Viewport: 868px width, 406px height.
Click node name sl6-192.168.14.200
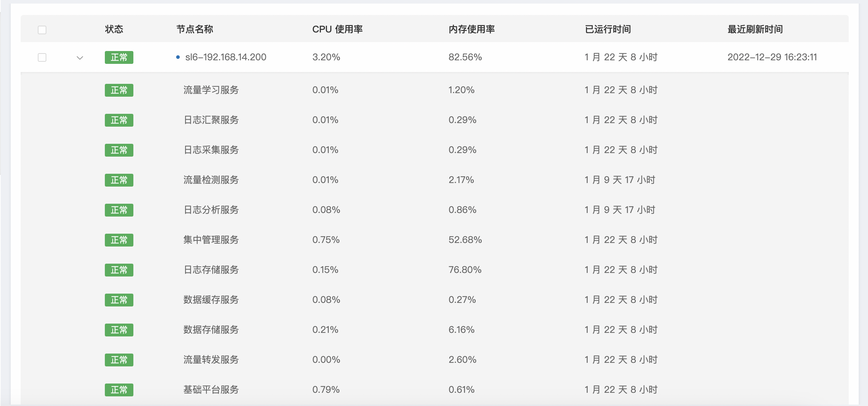[x=225, y=57]
